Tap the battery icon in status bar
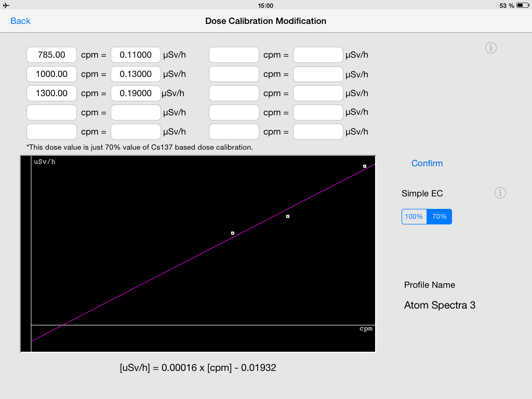This screenshot has width=532, height=399. (x=522, y=5)
